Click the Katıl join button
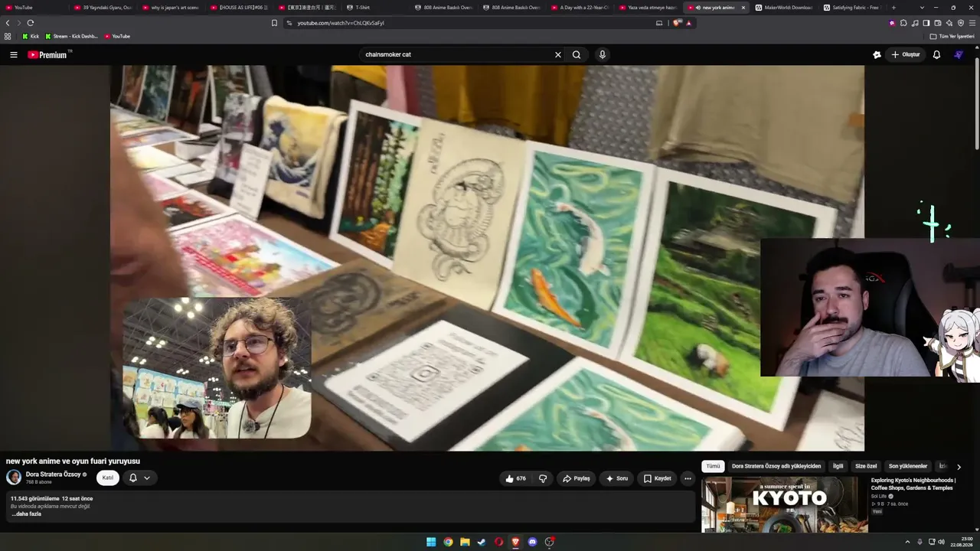Image resolution: width=980 pixels, height=551 pixels. coord(108,478)
